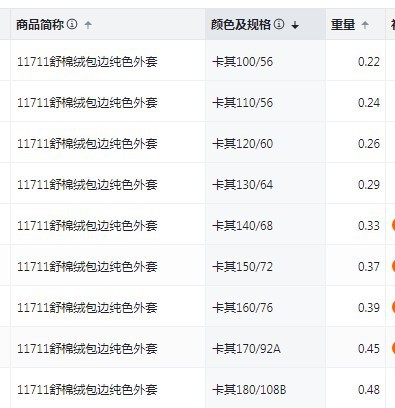Click weight value 0.37

[369, 267]
